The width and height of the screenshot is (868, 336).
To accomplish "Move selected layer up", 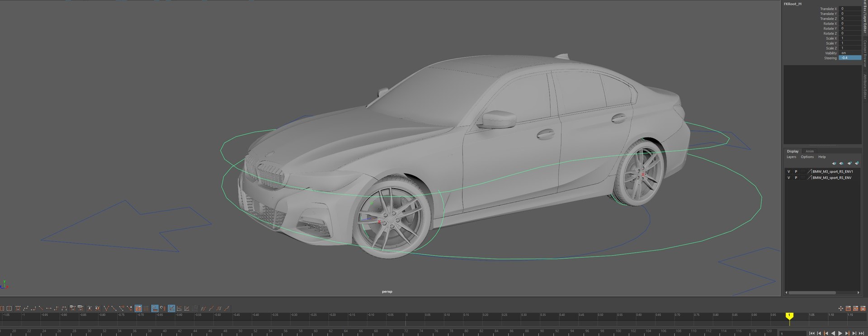I will 835,163.
